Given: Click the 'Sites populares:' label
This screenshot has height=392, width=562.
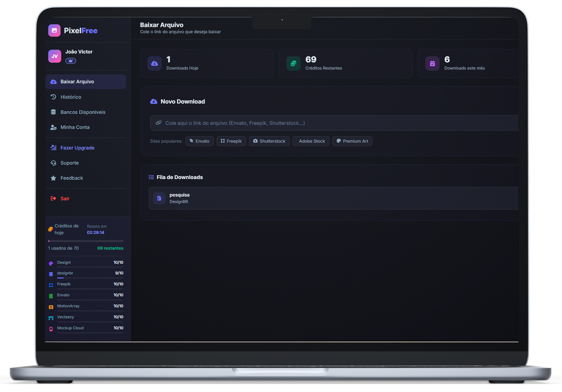Looking at the screenshot, I should pos(166,141).
